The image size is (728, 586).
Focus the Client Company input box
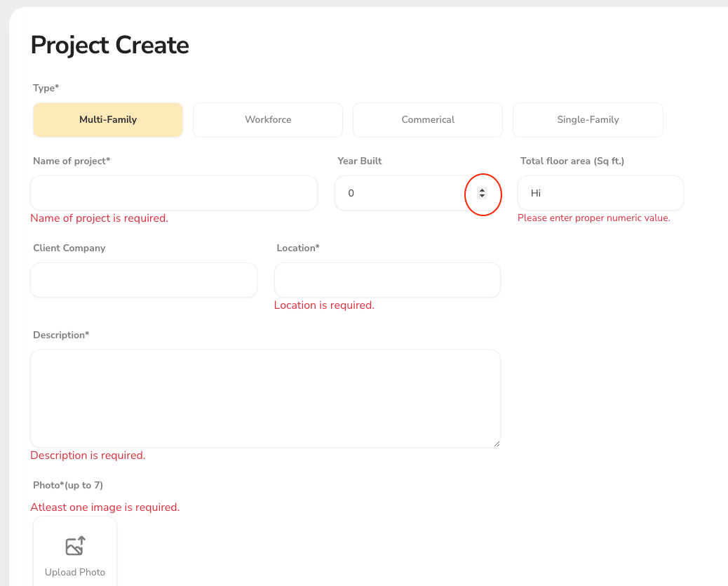pos(144,280)
